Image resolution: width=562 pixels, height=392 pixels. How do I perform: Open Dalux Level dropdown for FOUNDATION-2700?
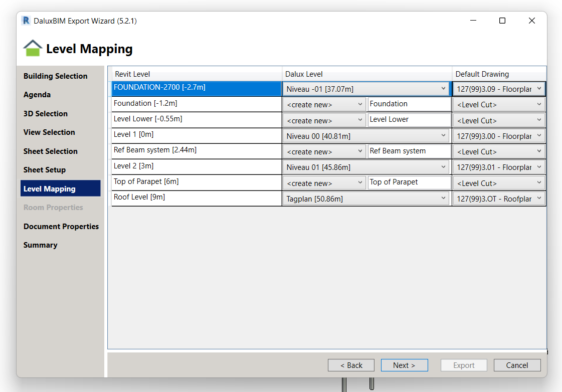point(366,89)
